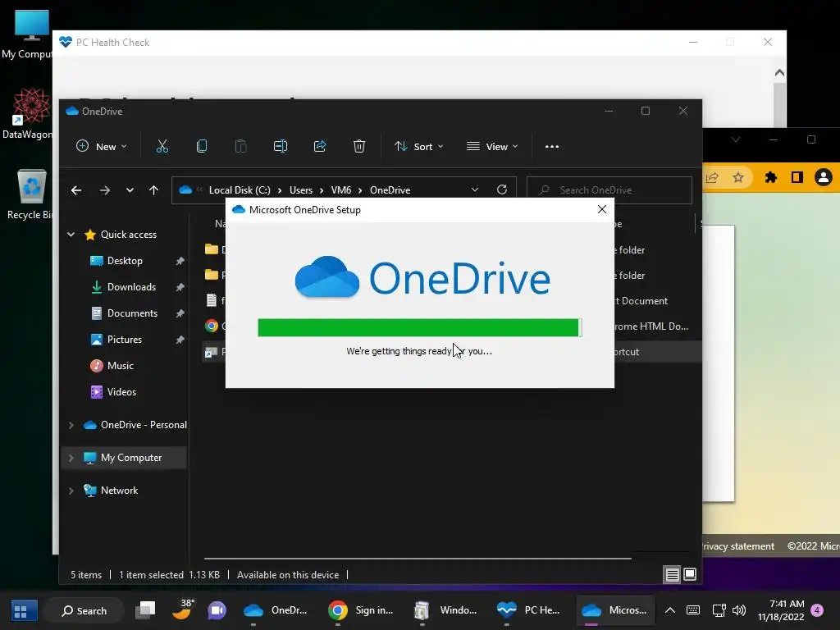Click the volume speaker tray icon
This screenshot has height=630, width=840.
(739, 610)
